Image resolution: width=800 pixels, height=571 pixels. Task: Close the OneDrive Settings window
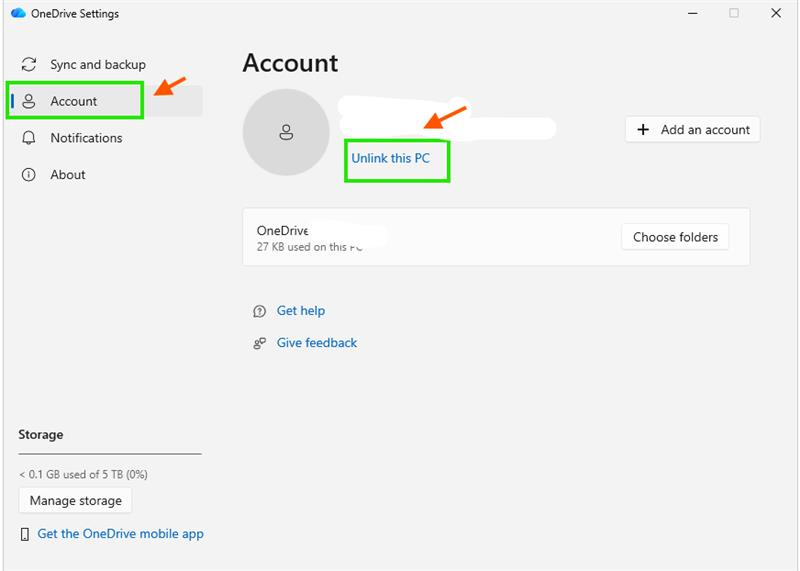776,13
